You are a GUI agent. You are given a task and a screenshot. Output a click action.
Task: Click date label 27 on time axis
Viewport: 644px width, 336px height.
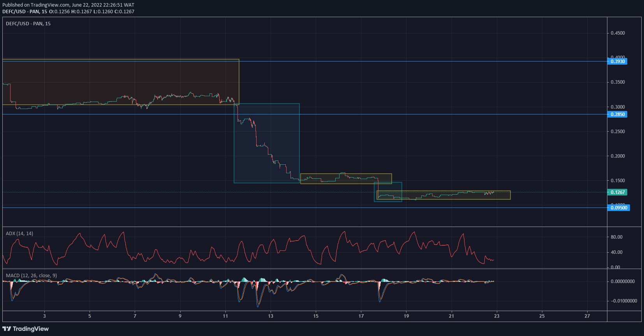coord(587,316)
